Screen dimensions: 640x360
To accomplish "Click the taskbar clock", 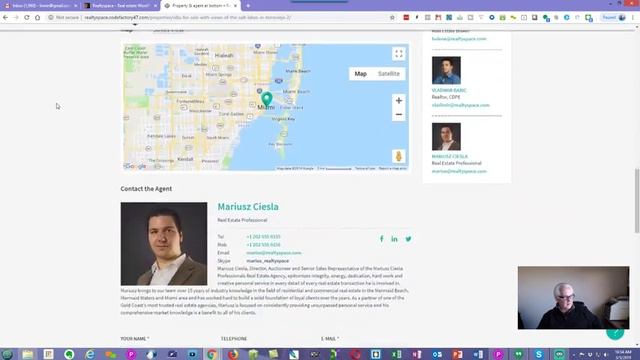I will coord(623,354).
